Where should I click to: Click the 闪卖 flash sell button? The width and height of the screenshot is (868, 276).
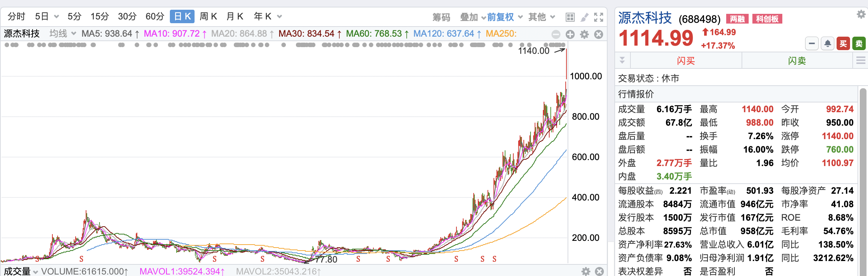coord(797,61)
